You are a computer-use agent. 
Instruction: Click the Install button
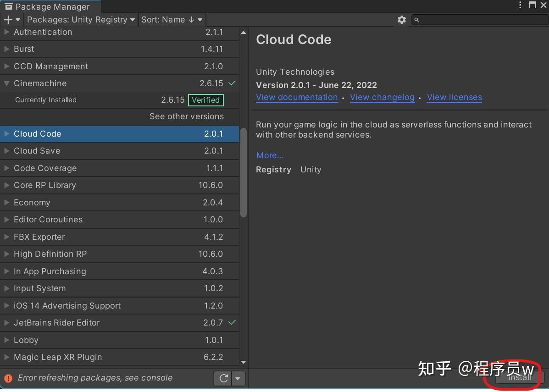point(519,378)
